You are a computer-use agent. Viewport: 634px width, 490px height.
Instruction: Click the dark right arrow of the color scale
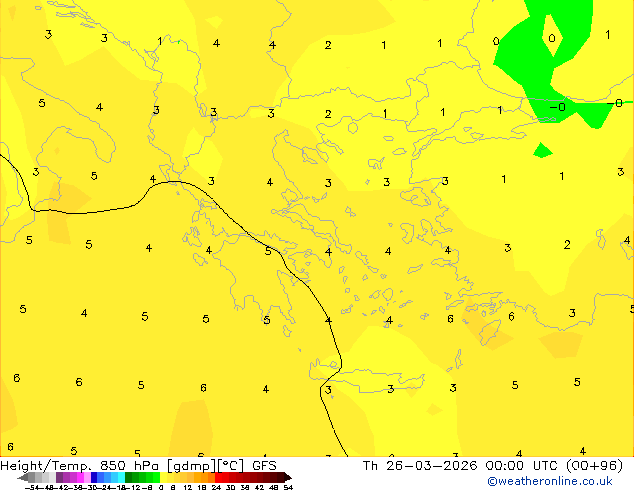[288, 478]
